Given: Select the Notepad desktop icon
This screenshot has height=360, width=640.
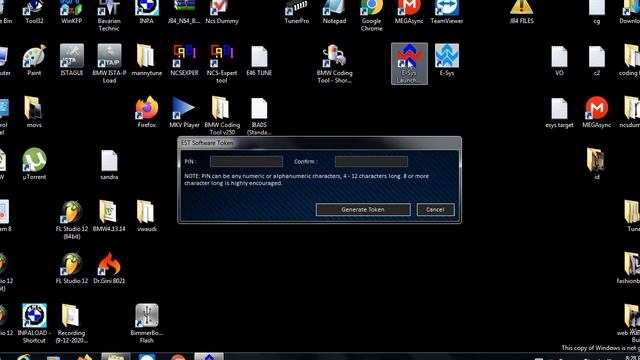Looking at the screenshot, I should point(334,12).
